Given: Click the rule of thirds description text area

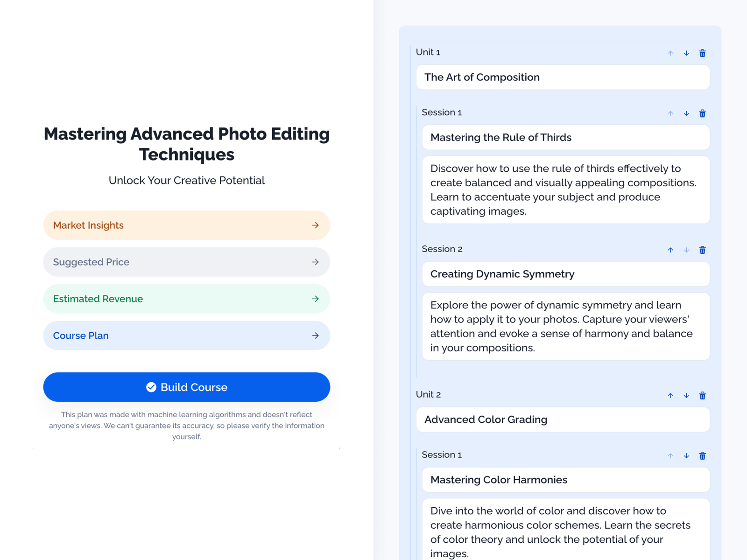Looking at the screenshot, I should click(x=565, y=189).
